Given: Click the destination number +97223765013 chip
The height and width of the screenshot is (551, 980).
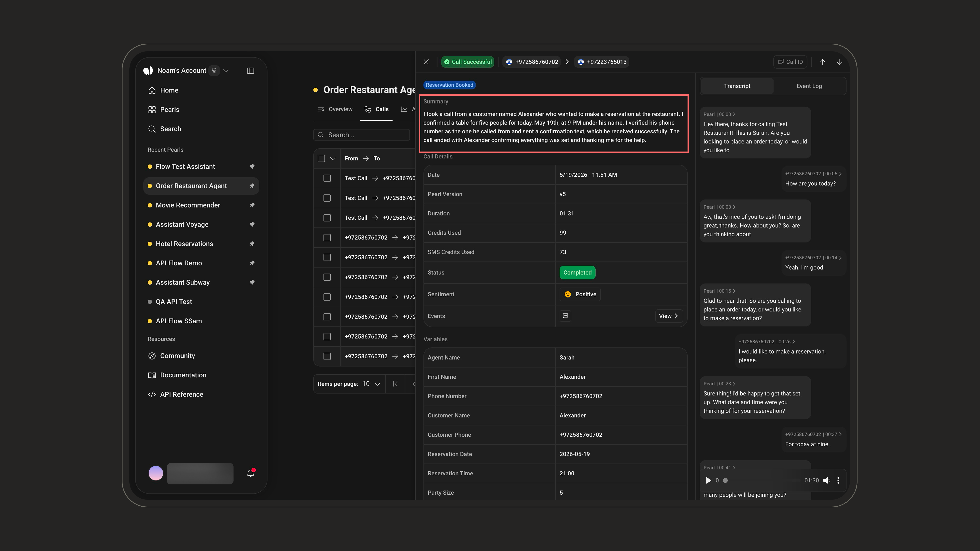Looking at the screenshot, I should pyautogui.click(x=601, y=62).
